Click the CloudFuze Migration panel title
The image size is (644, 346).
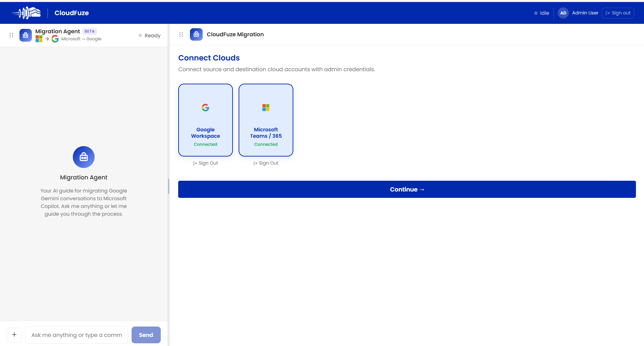235,35
